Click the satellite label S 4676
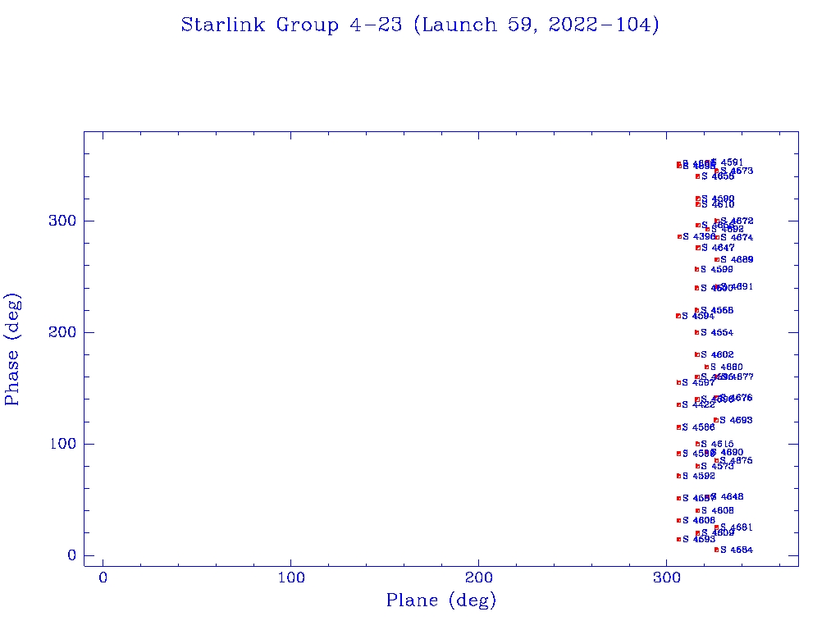This screenshot has height=630, width=840. click(x=736, y=398)
